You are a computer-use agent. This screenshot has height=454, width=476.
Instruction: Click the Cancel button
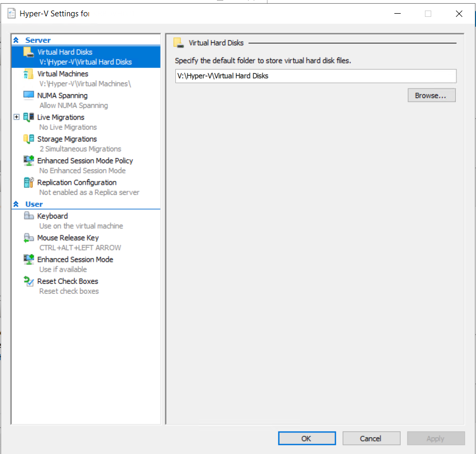[x=371, y=438]
